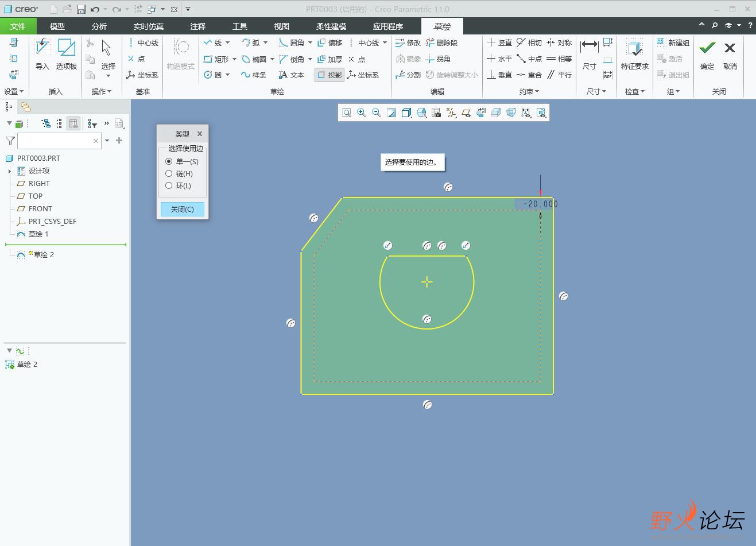
Task: Close the Type dialog with X
Action: tap(200, 134)
